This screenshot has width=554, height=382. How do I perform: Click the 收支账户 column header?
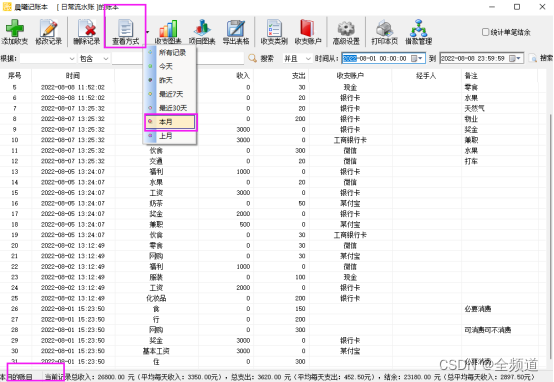tap(350, 75)
